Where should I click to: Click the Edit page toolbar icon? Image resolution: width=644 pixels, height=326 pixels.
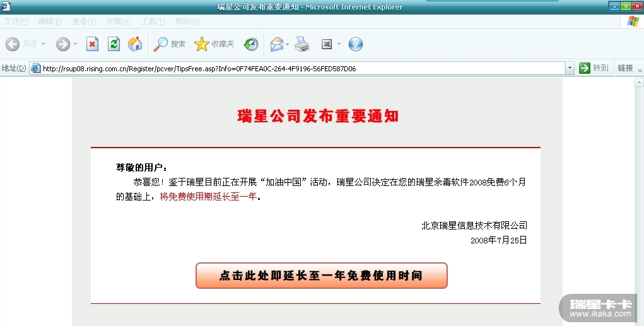(327, 44)
